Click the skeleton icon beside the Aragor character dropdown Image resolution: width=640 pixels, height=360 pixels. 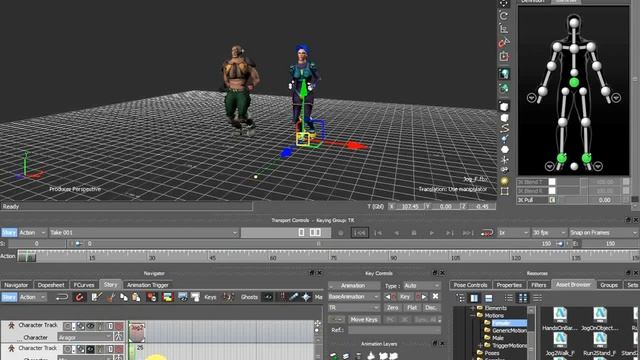point(118,337)
